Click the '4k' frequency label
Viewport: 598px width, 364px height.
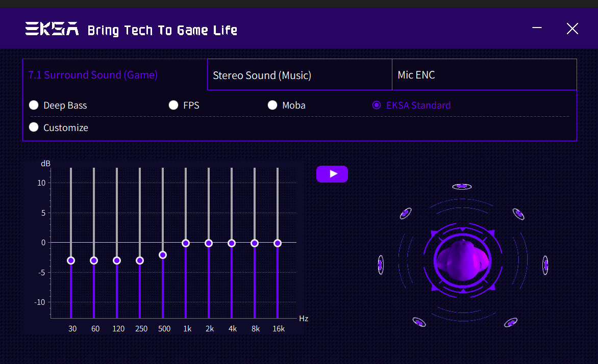[233, 328]
